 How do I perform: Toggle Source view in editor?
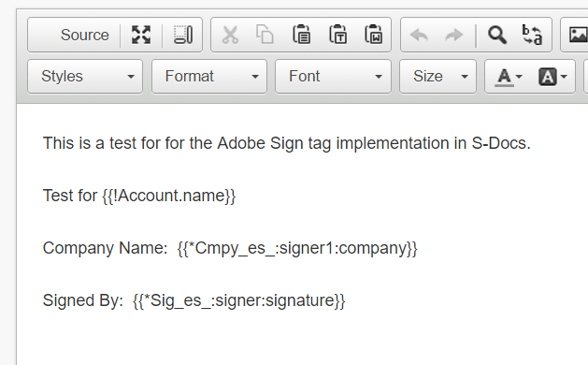click(74, 35)
